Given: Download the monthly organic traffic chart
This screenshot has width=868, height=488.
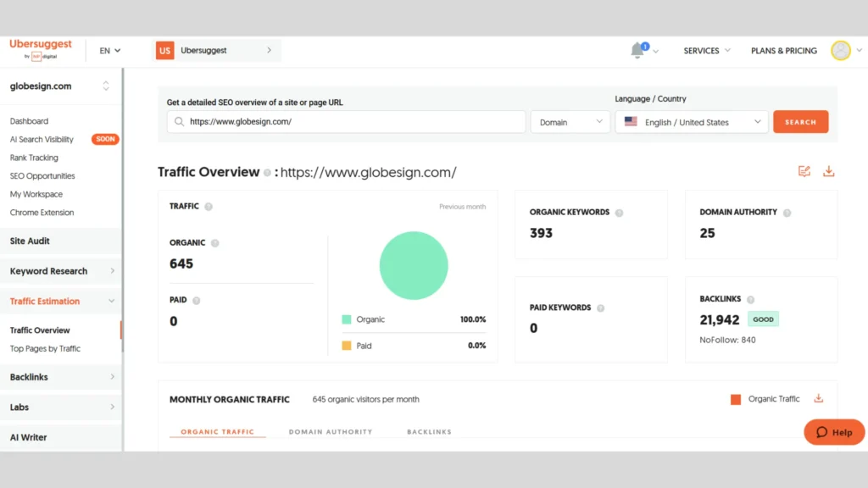Looking at the screenshot, I should coord(819,398).
